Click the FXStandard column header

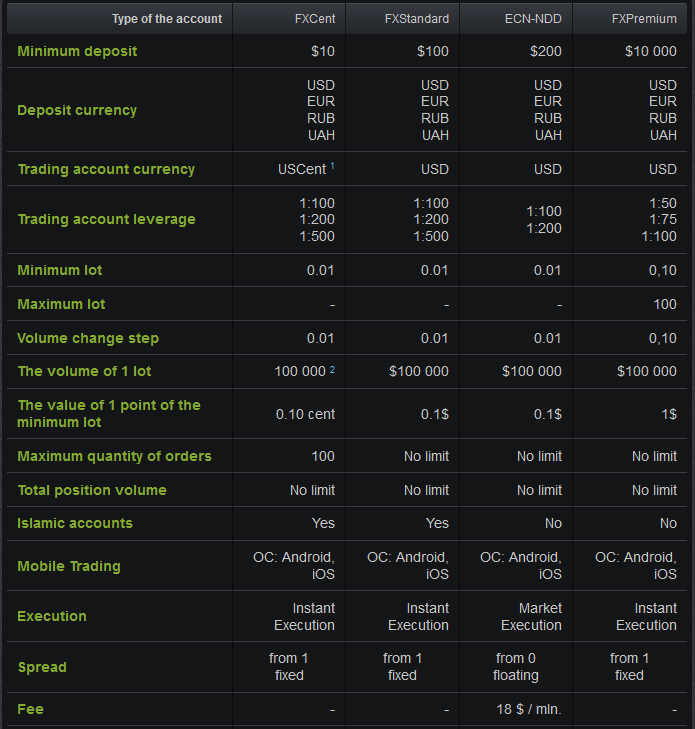click(x=417, y=19)
